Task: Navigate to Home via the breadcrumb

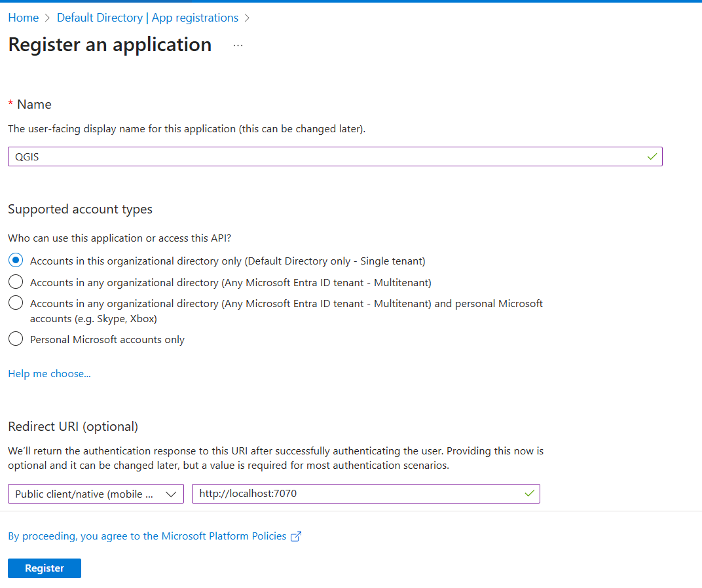Action: click(x=23, y=18)
